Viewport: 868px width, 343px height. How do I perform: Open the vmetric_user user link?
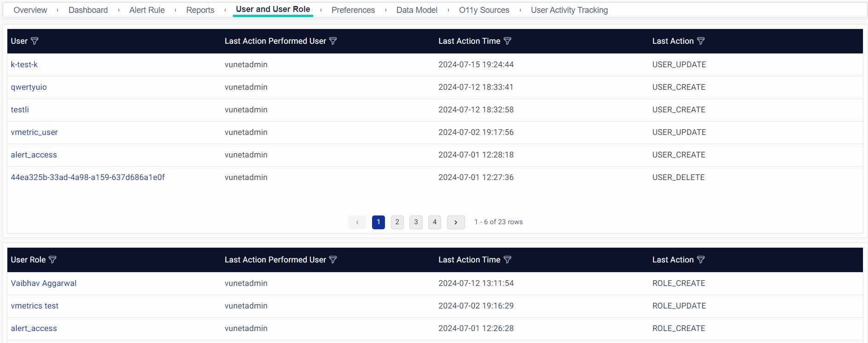tap(35, 132)
